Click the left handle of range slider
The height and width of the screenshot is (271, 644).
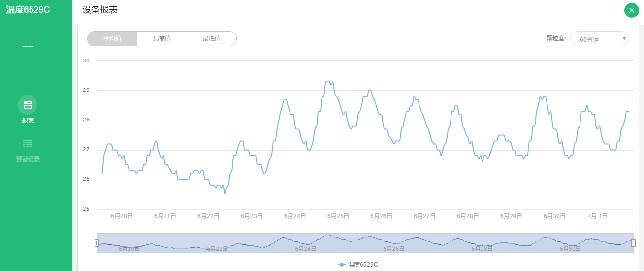pyautogui.click(x=97, y=243)
